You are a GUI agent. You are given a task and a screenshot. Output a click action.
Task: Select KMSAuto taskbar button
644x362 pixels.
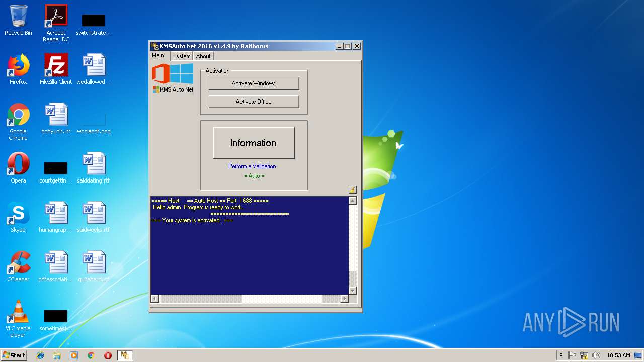(125, 355)
